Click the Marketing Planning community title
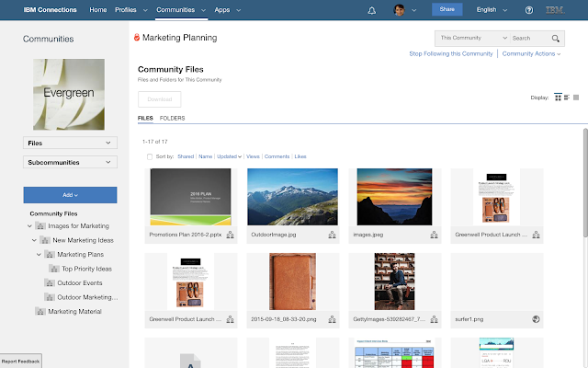The width and height of the screenshot is (588, 368). point(180,38)
